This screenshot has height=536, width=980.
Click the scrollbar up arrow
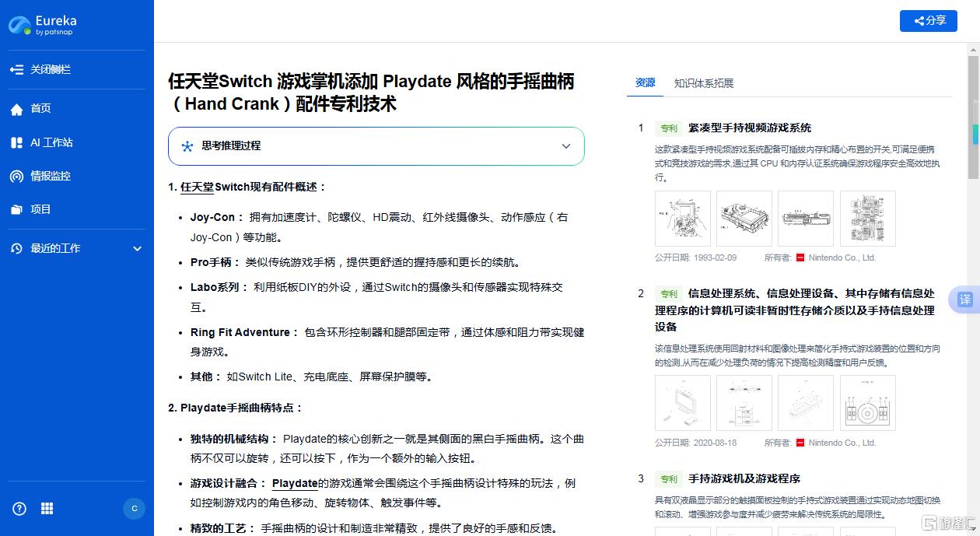click(x=974, y=49)
